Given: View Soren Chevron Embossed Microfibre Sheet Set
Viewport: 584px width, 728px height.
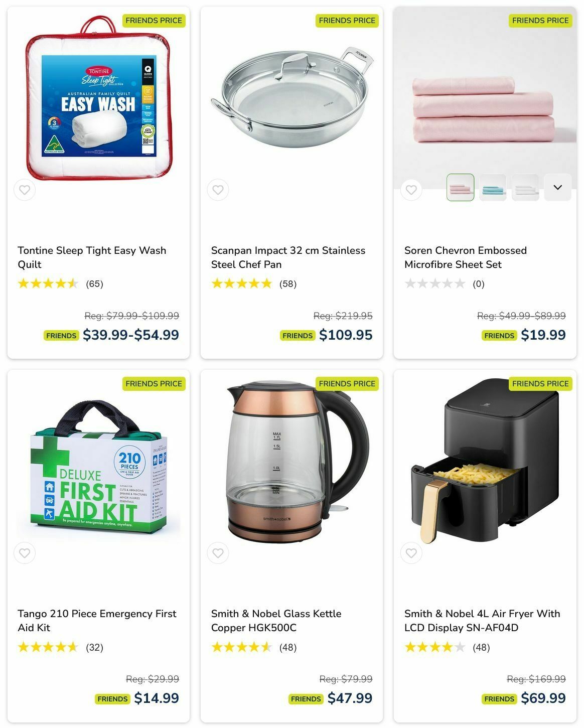Looking at the screenshot, I should coord(466,257).
